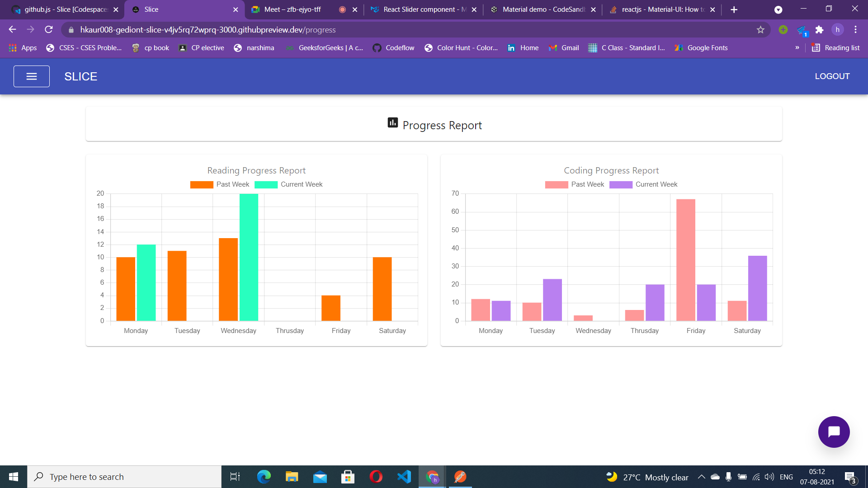Toggle Current Week legend in Coding chart
The height and width of the screenshot is (488, 868).
point(643,184)
